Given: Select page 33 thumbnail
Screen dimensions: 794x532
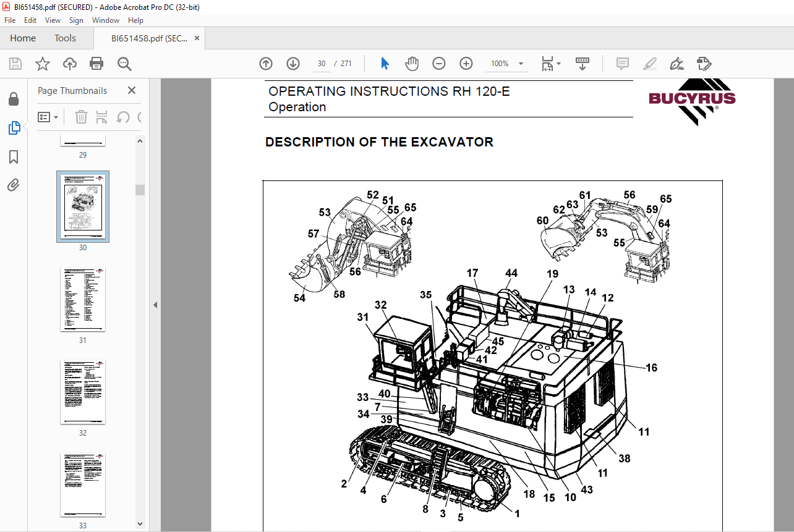Looking at the screenshot, I should point(83,485).
